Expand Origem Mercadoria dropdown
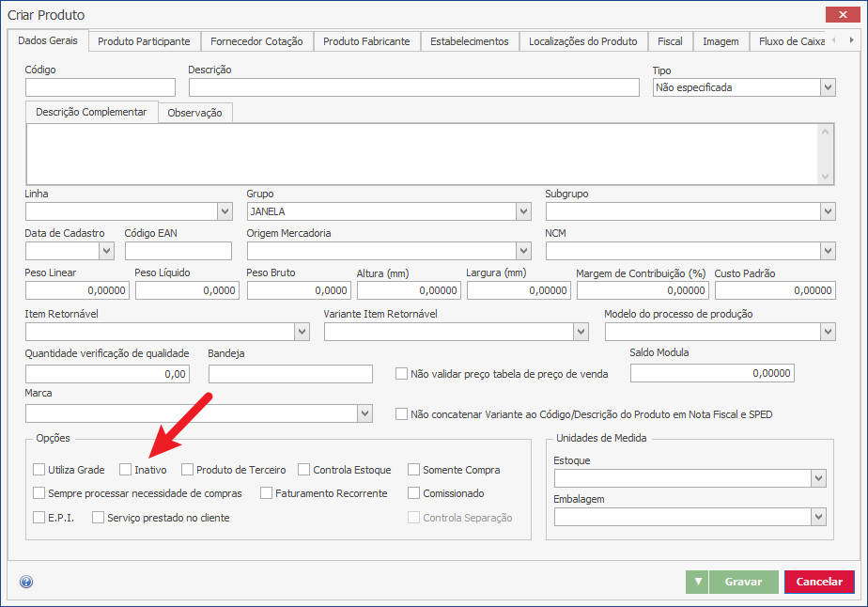 pyautogui.click(x=523, y=251)
